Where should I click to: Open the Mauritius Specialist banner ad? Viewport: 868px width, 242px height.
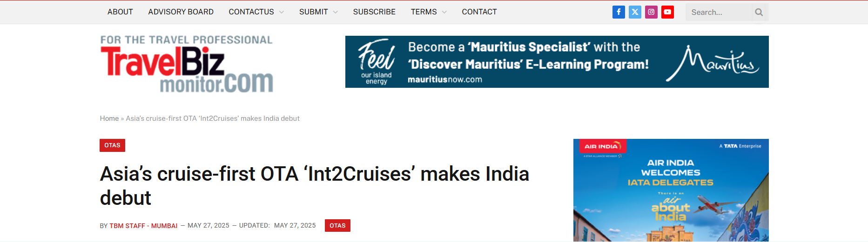pos(557,62)
